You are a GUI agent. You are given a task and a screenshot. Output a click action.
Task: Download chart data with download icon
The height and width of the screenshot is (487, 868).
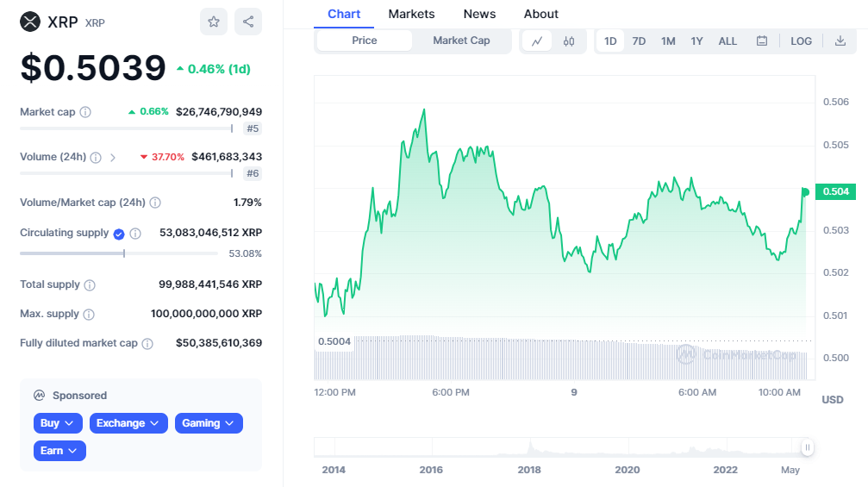coord(840,41)
